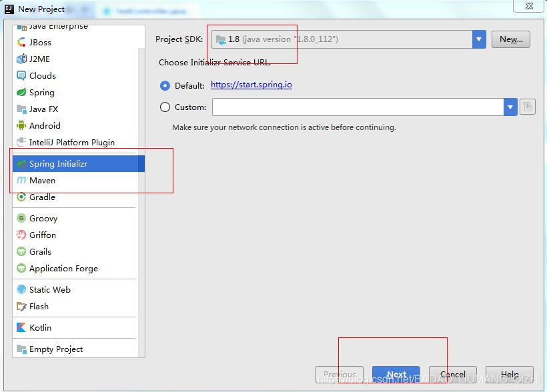Click the J2ME phone icon

[21, 59]
